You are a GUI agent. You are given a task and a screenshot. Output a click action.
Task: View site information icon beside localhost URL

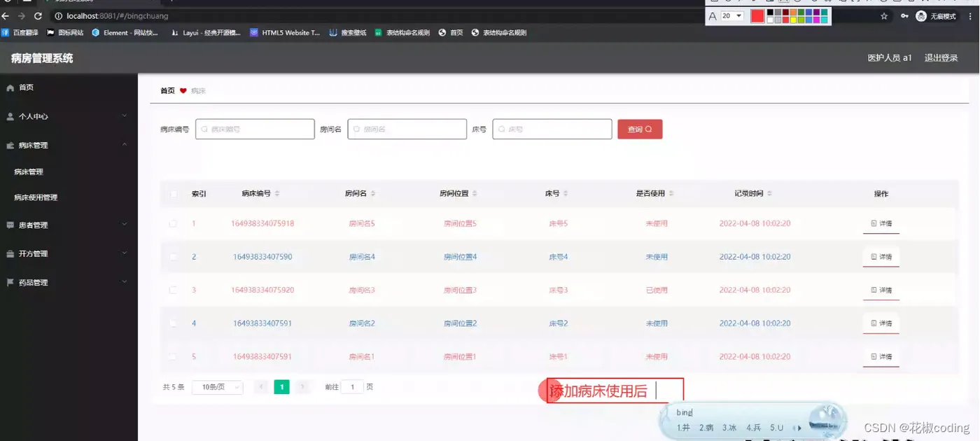pos(59,15)
